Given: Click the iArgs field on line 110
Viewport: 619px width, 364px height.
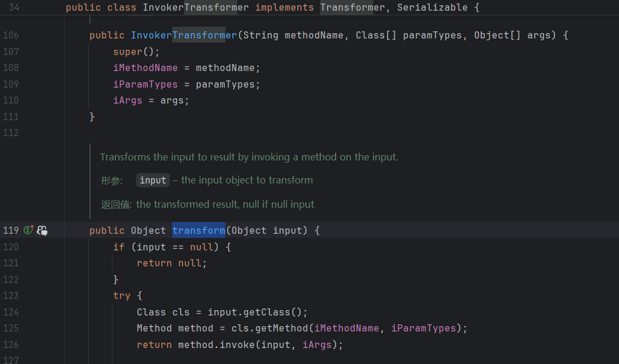Looking at the screenshot, I should pos(128,101).
